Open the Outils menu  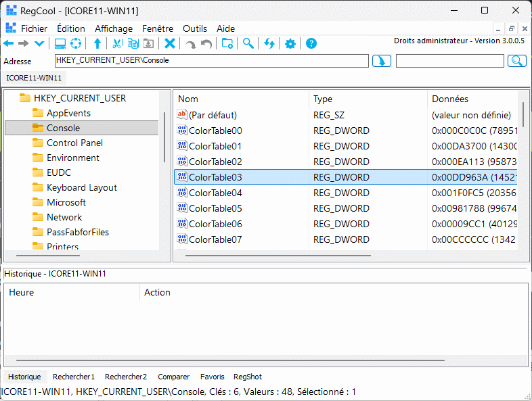(195, 28)
